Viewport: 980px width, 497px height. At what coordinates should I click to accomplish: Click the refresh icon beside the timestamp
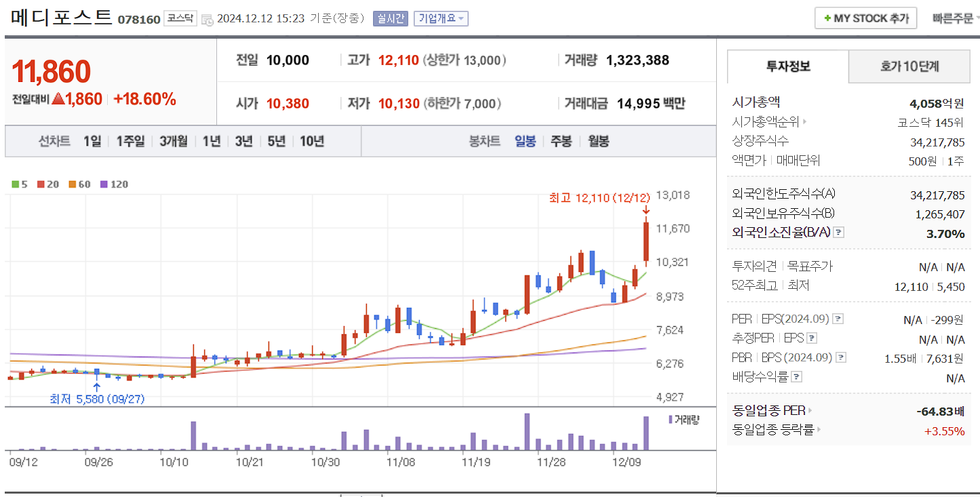(x=209, y=18)
